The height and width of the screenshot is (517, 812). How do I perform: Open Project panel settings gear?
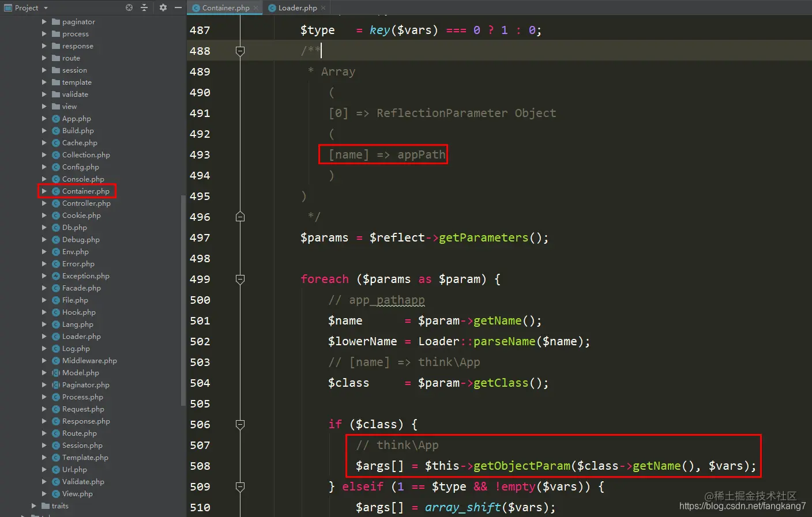(163, 7)
